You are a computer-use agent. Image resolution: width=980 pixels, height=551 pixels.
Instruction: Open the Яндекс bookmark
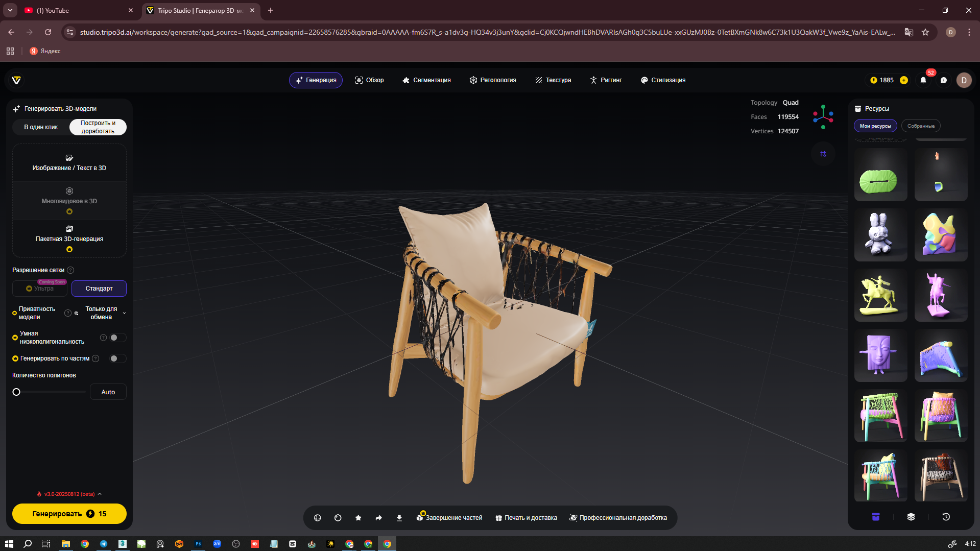click(45, 51)
